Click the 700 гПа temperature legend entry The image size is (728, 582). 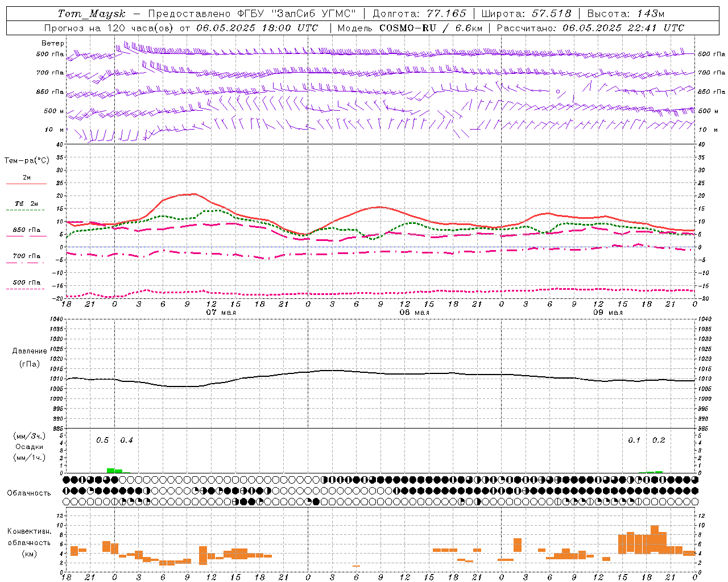point(26,256)
